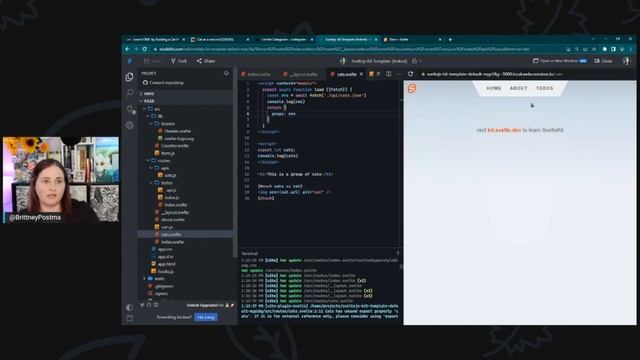Click the kit.svelte.dev link
Image resolution: width=640 pixels, height=360 pixels.
tap(504, 130)
